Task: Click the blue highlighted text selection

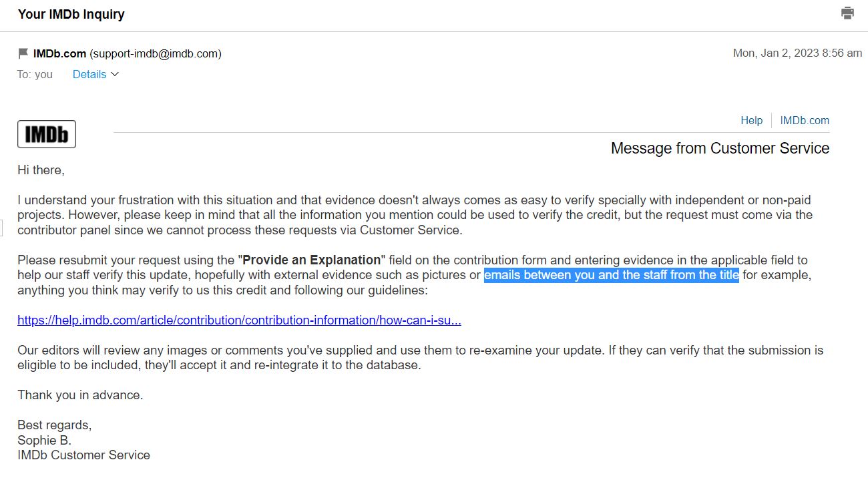Action: (x=611, y=275)
